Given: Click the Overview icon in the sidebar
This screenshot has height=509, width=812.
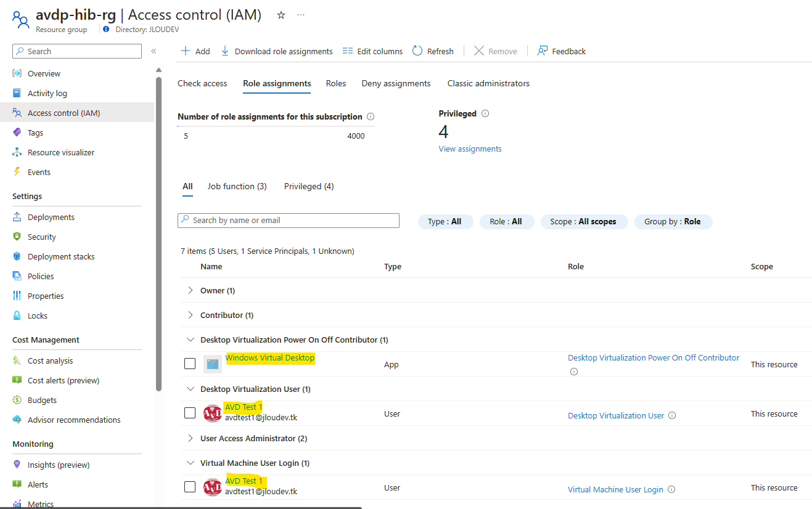Looking at the screenshot, I should [x=17, y=73].
